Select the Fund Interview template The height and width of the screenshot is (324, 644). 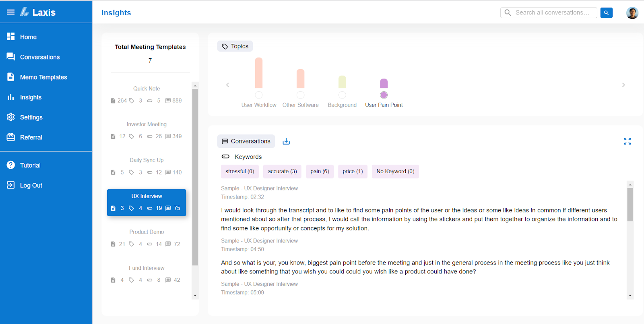click(x=147, y=274)
